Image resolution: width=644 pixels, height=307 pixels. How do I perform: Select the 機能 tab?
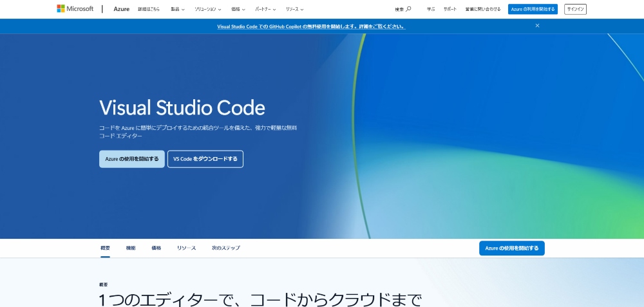131,248
